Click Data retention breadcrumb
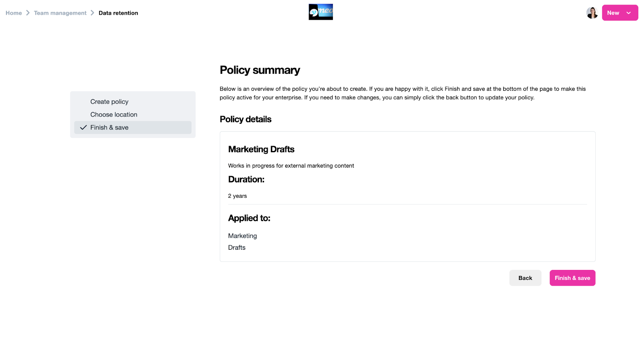Screen dimensions: 644x346 tap(118, 13)
